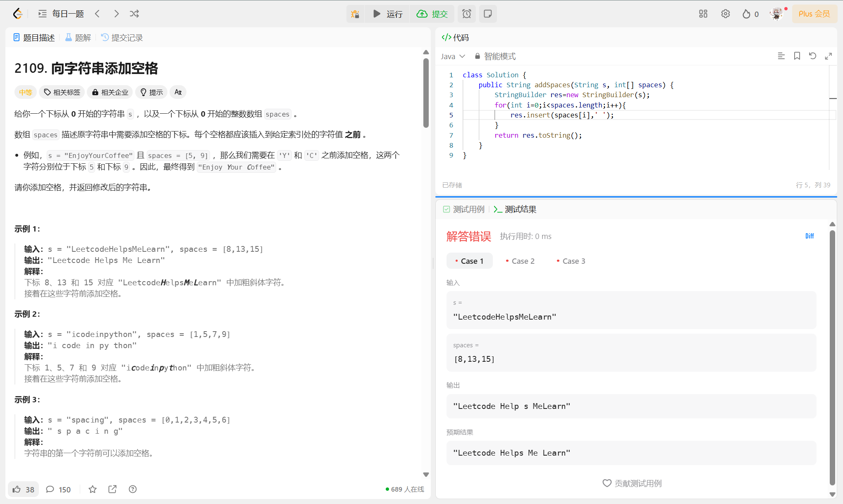Click the shuffle random problem icon
The height and width of the screenshot is (504, 843).
pos(134,14)
